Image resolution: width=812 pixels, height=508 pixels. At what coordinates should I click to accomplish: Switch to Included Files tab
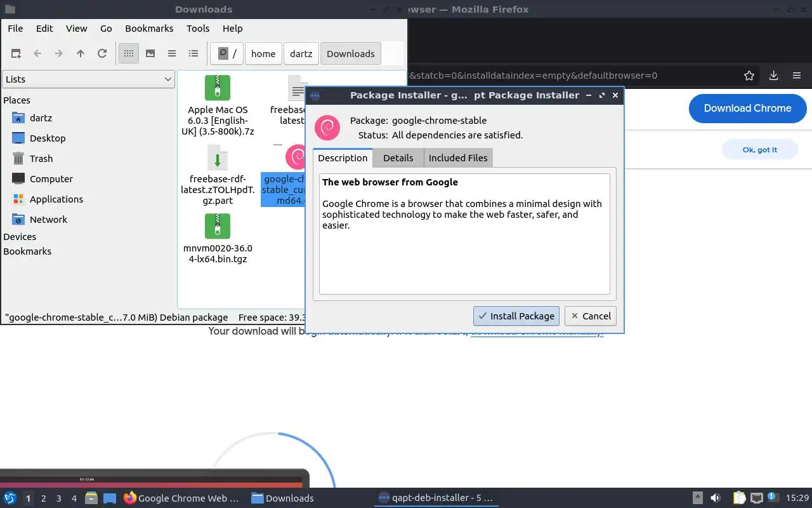[x=458, y=158]
